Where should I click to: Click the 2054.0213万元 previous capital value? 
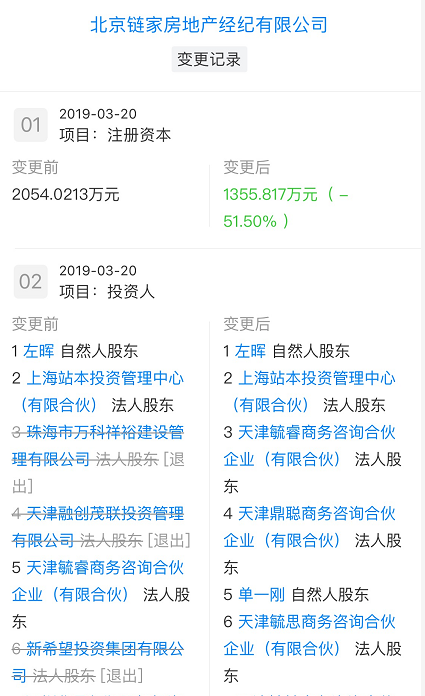66,194
